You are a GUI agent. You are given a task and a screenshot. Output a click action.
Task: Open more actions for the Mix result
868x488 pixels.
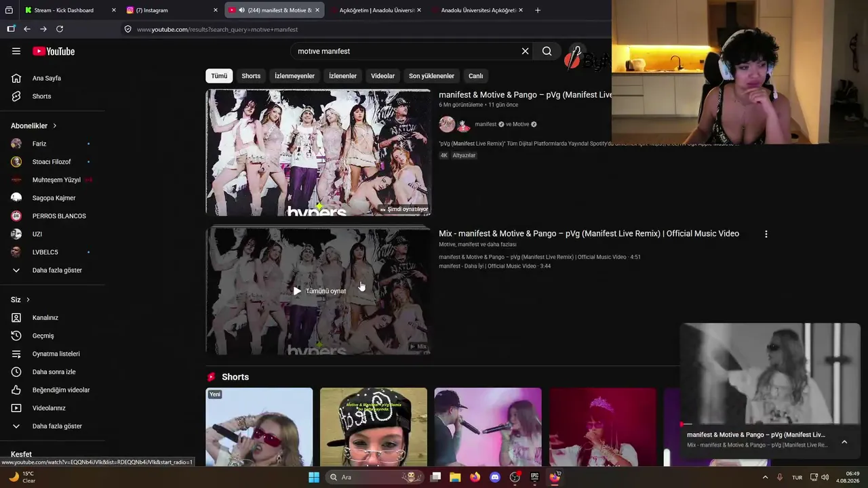tap(766, 234)
